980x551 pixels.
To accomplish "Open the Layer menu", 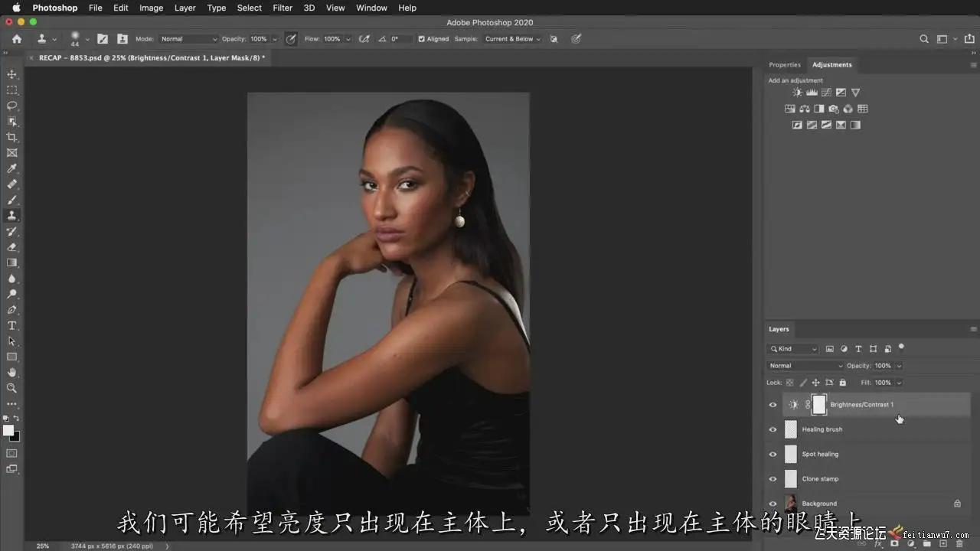I will [x=185, y=8].
